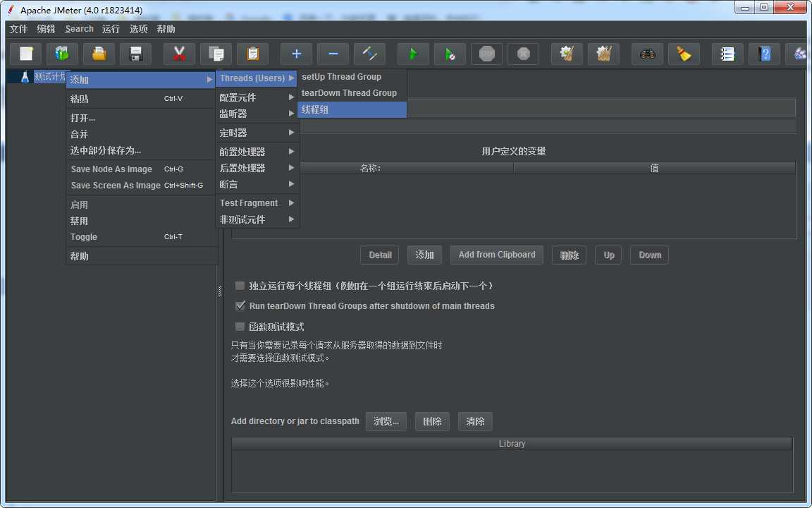Uncheck Run tearDown Thread Groups checkbox
Image resolution: width=812 pixels, height=508 pixels.
pos(240,306)
